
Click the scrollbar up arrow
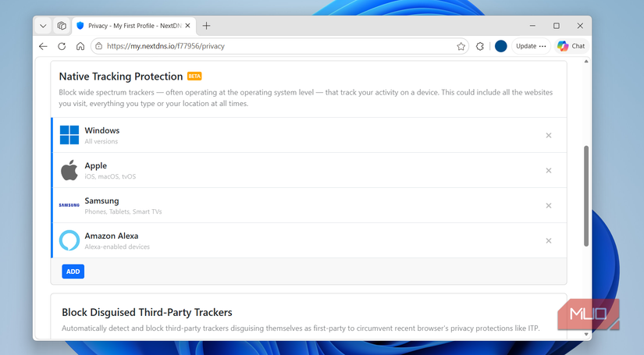[586, 62]
